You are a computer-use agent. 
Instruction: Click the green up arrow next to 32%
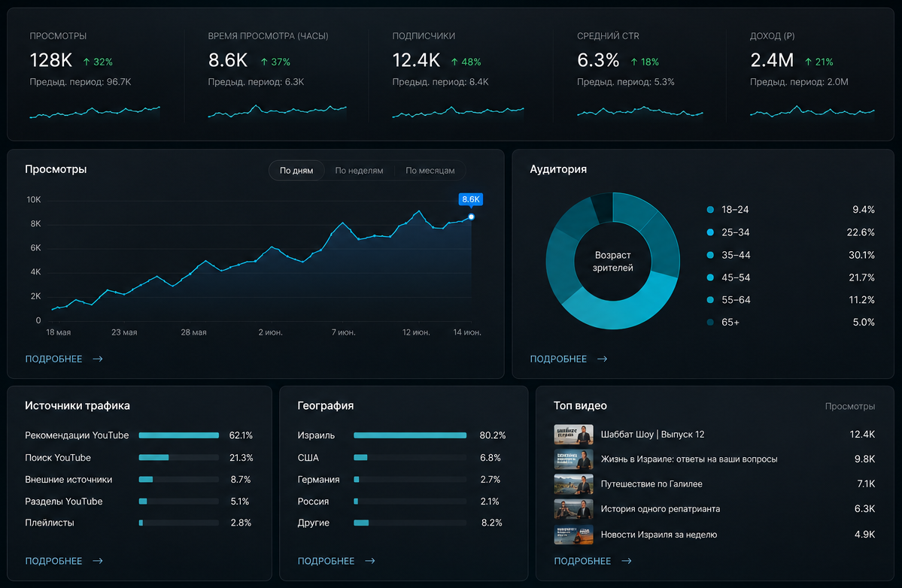click(x=87, y=62)
